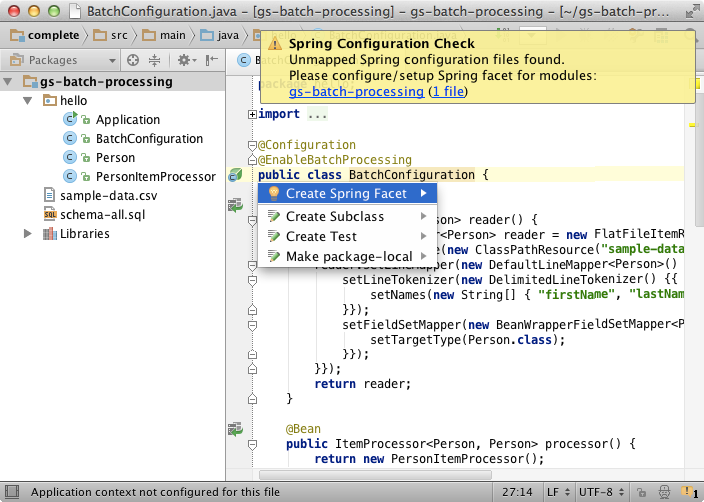Hide the Packages panel with the hide icon
The image size is (704, 502).
click(212, 60)
